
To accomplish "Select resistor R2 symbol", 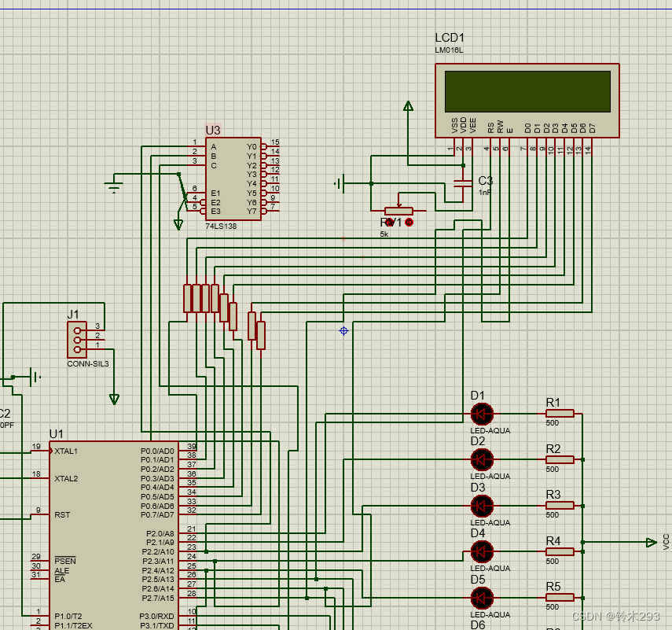I will [x=560, y=460].
